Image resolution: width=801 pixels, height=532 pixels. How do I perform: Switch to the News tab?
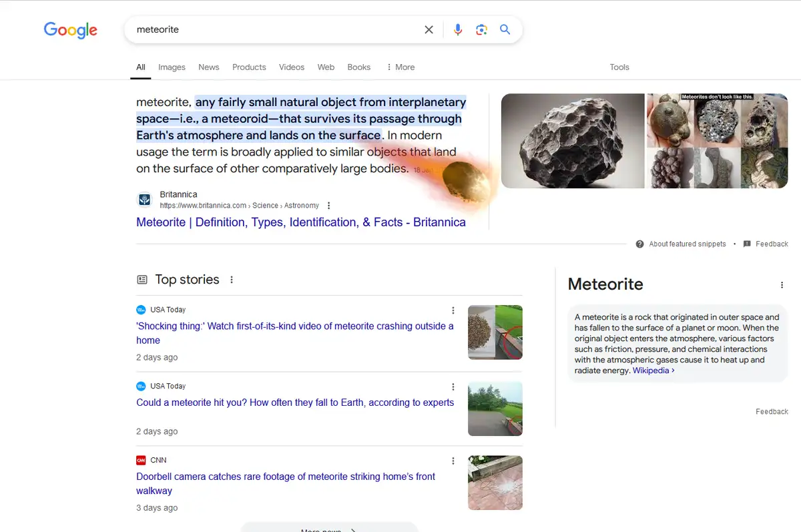[x=209, y=67]
